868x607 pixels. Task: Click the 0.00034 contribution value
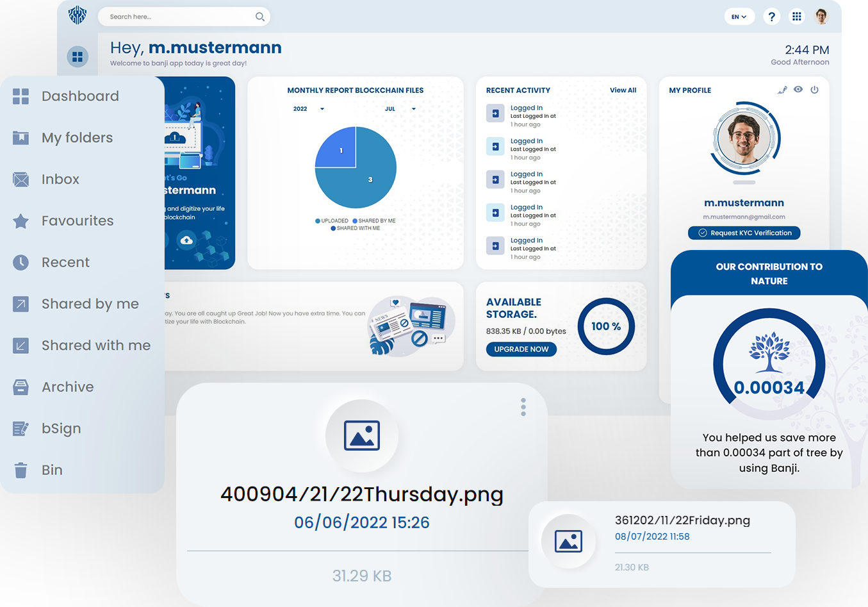pyautogui.click(x=769, y=388)
